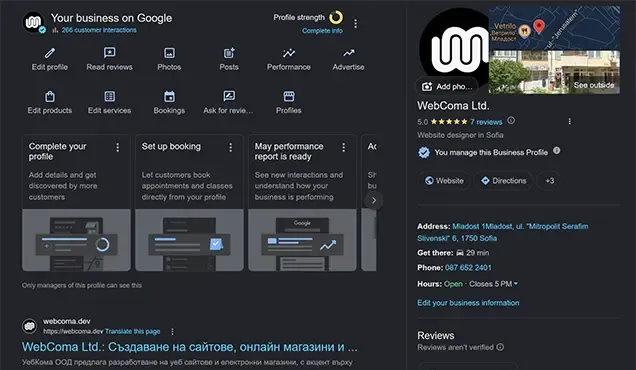Click the verified badge icon for Business Profile
Image resolution: width=636 pixels, height=370 pixels.
[424, 153]
